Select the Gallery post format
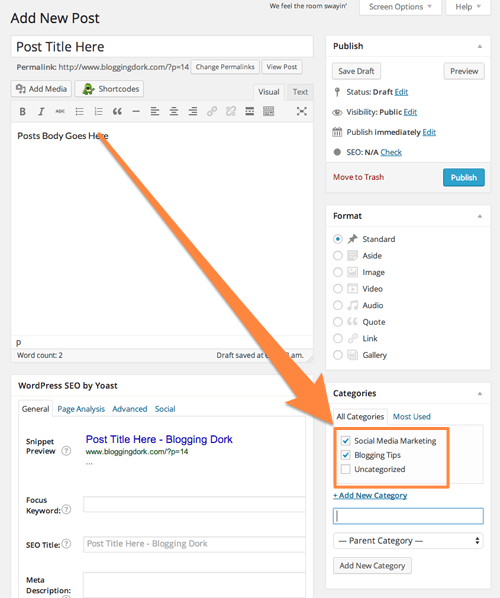 coord(338,355)
